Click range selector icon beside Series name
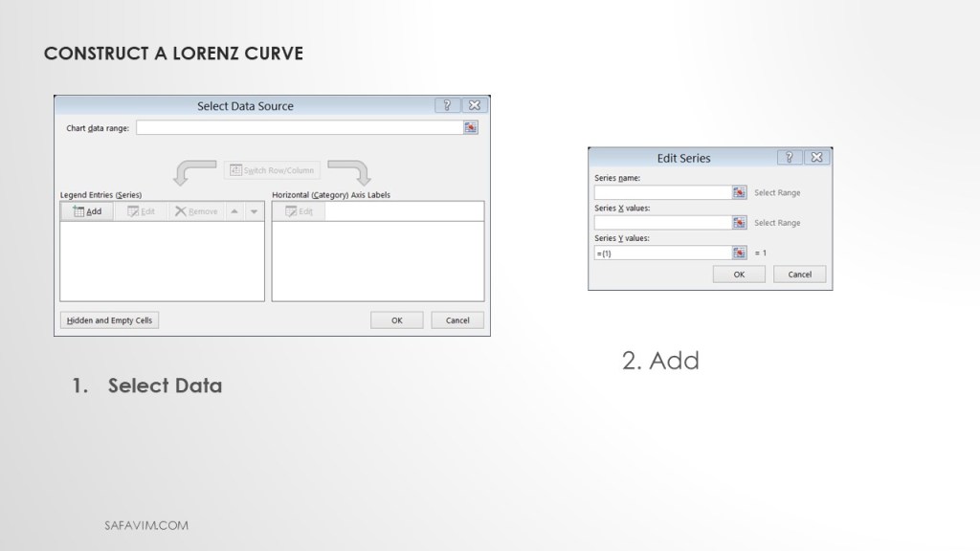This screenshot has height=551, width=980. coord(739,192)
